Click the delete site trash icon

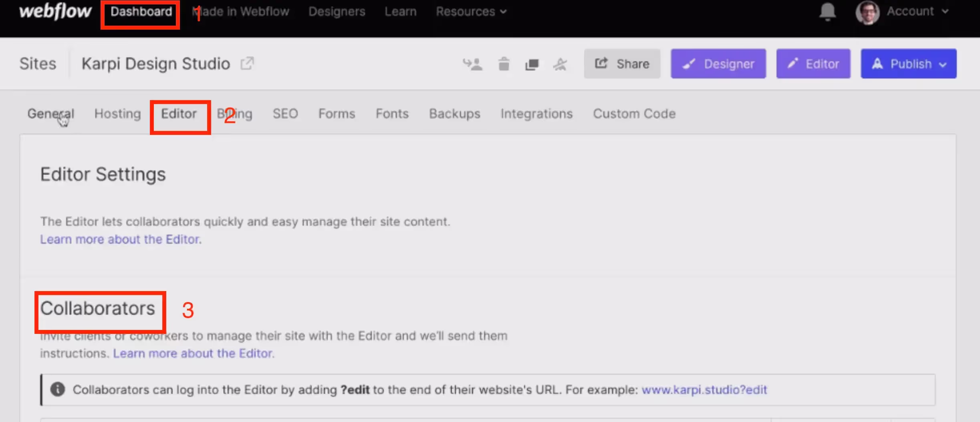click(504, 64)
